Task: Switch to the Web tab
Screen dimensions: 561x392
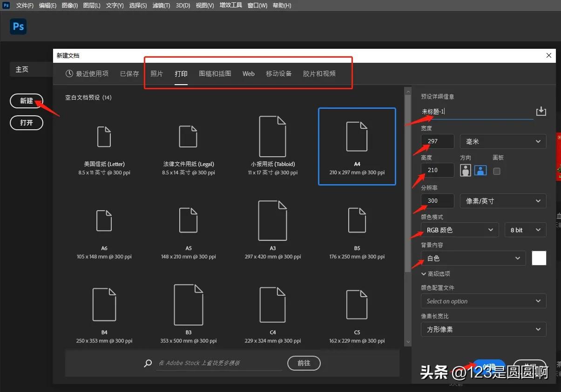Action: point(248,73)
